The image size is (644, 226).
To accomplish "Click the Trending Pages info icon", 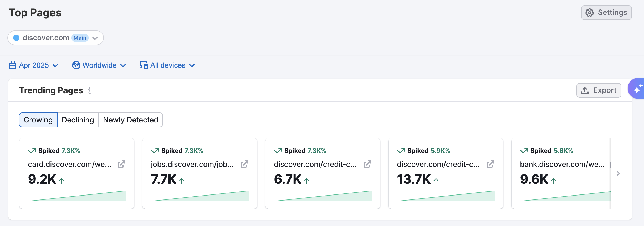I will tap(89, 90).
